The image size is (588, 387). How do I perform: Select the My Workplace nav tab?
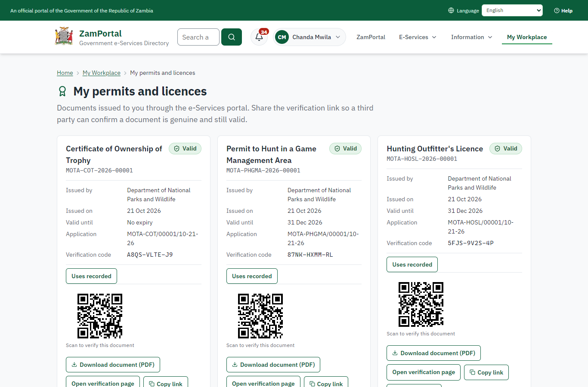click(x=527, y=37)
